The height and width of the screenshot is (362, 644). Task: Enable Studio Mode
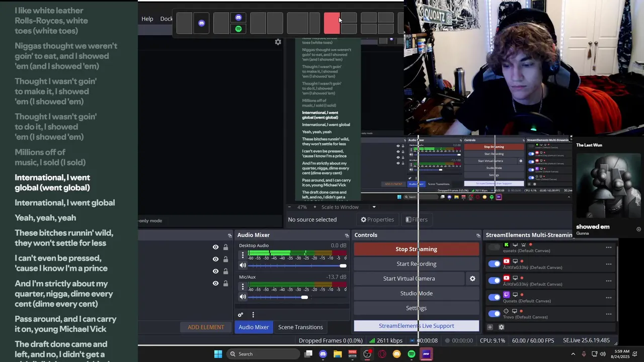(417, 293)
